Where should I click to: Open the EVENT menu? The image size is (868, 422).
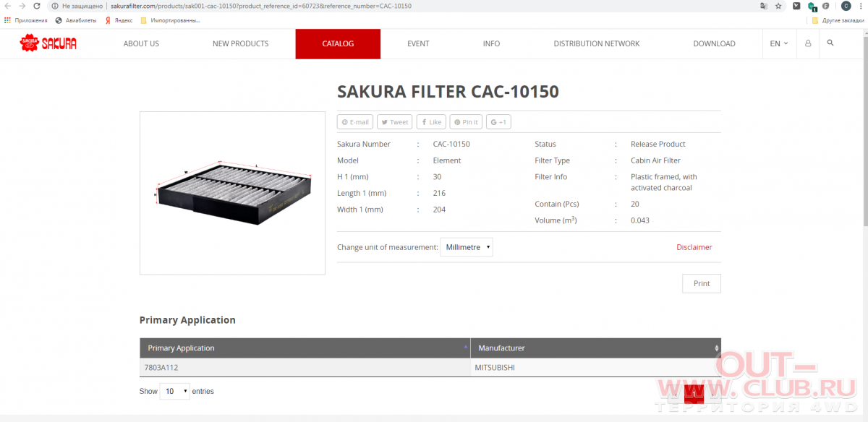pyautogui.click(x=418, y=43)
